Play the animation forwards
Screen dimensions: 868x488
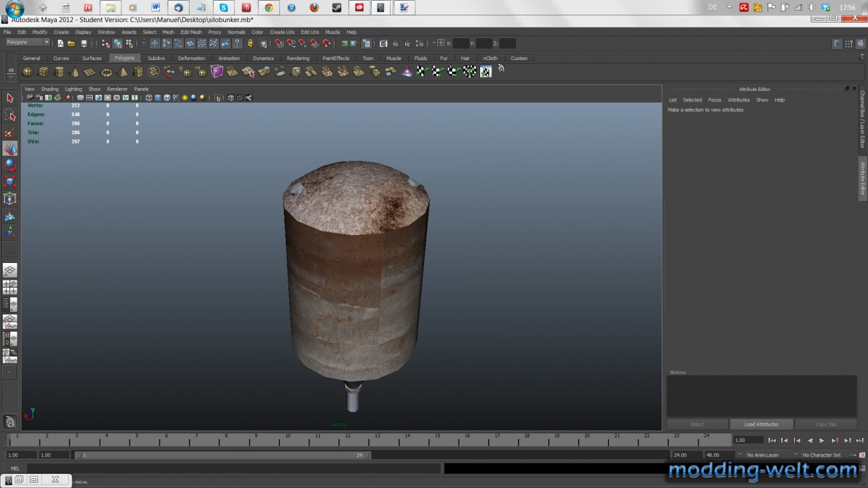(x=822, y=441)
